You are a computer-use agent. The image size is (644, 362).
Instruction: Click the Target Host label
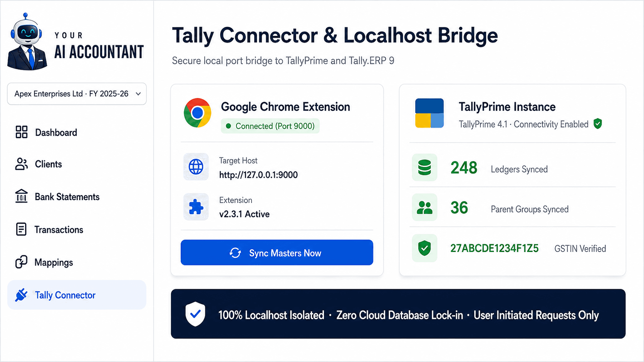238,160
